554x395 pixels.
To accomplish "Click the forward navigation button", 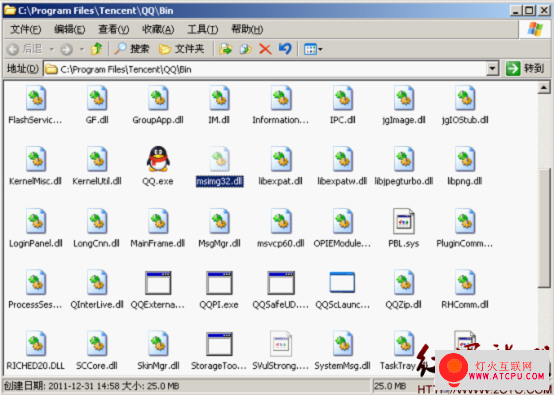I will click(x=66, y=49).
